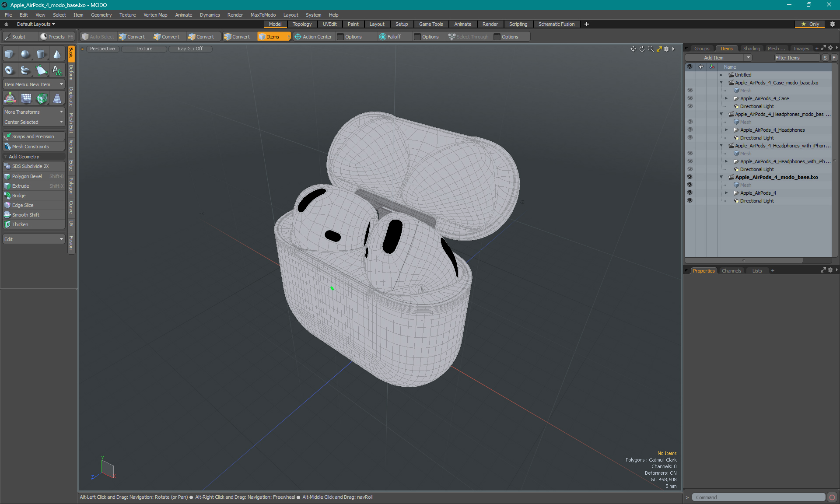This screenshot has width=840, height=504.
Task: Click the SDS Subdivide 2X button
Action: [x=30, y=166]
